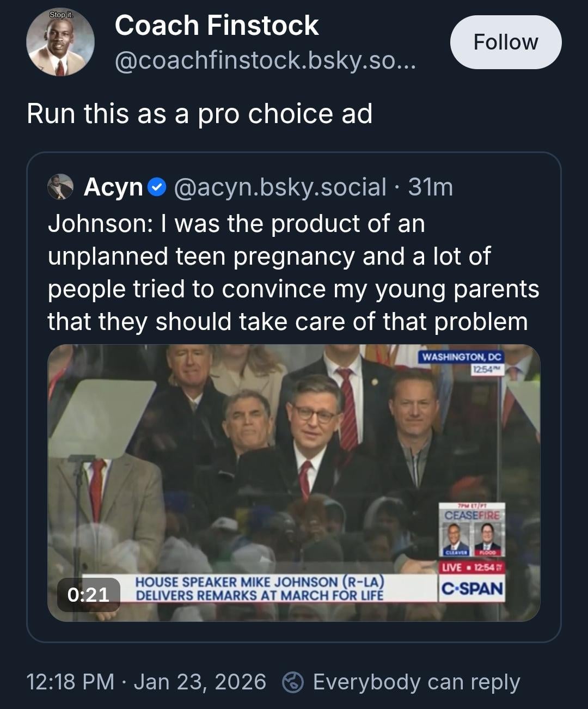
Task: Click Coach Finstock's profile avatar
Action: tap(60, 42)
